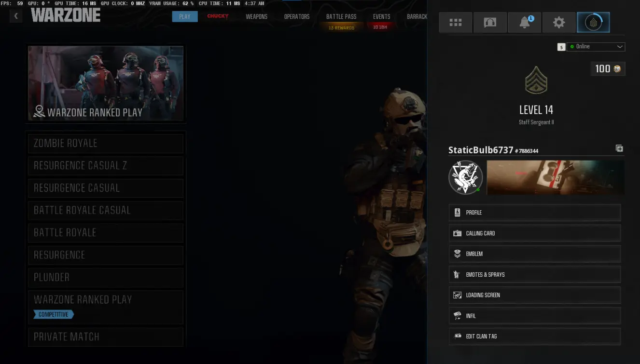
Task: Select the BATTLE PASS tab
Action: [x=341, y=16]
